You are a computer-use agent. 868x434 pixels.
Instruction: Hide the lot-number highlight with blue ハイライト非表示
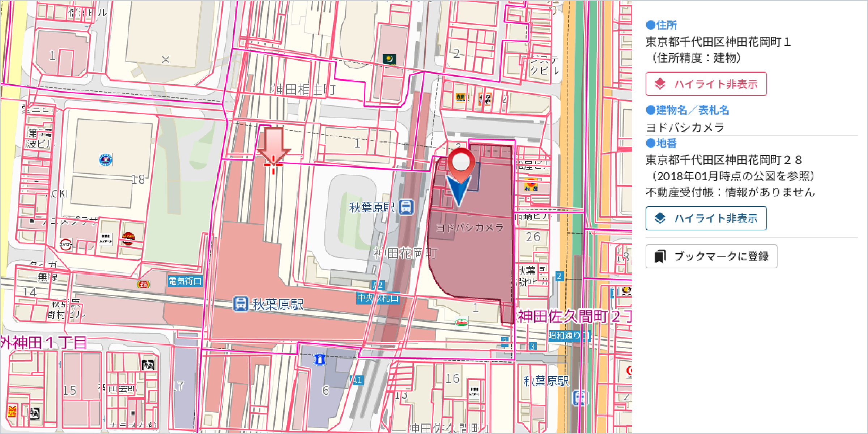[706, 218]
